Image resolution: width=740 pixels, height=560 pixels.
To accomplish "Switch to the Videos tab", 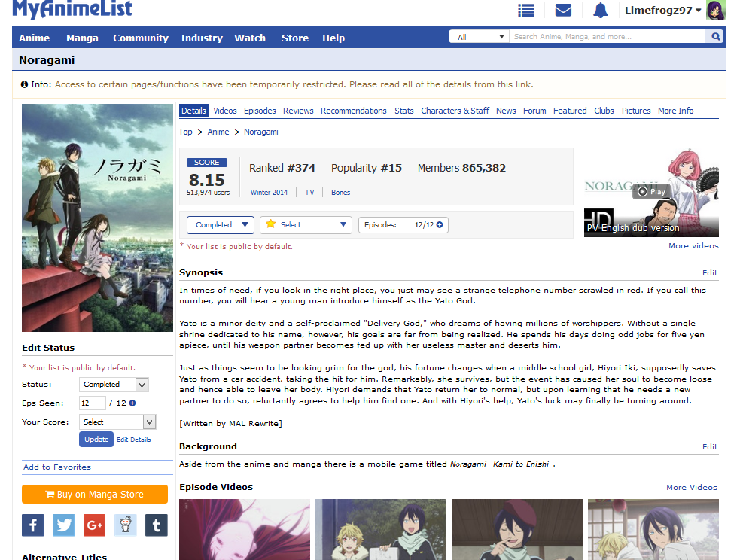I will click(x=224, y=111).
